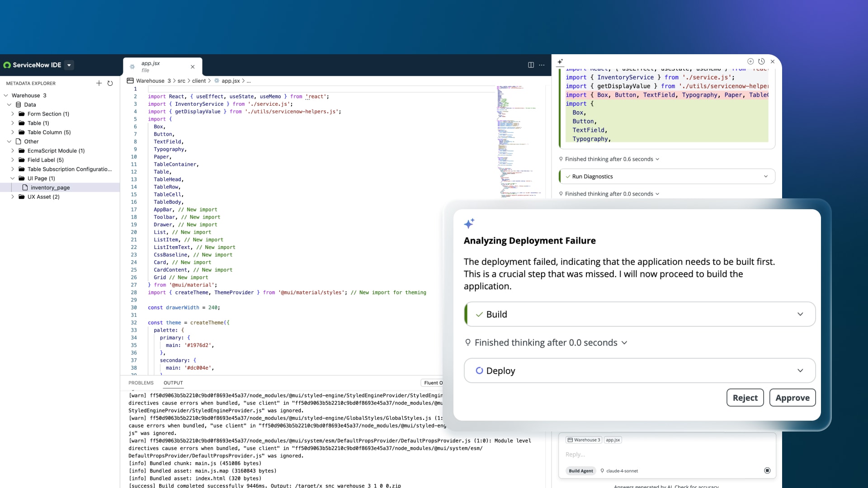Stop the running agent response
The image size is (868, 488).
[x=767, y=470]
